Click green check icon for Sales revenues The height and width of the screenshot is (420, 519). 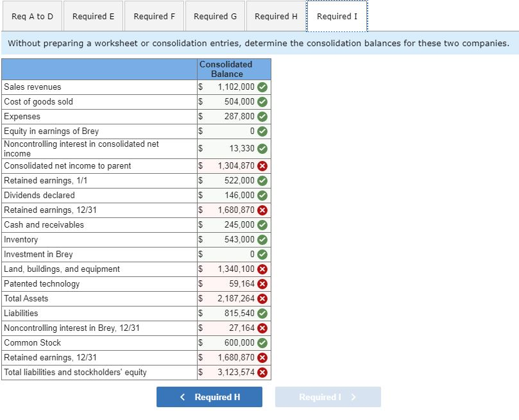(262, 87)
